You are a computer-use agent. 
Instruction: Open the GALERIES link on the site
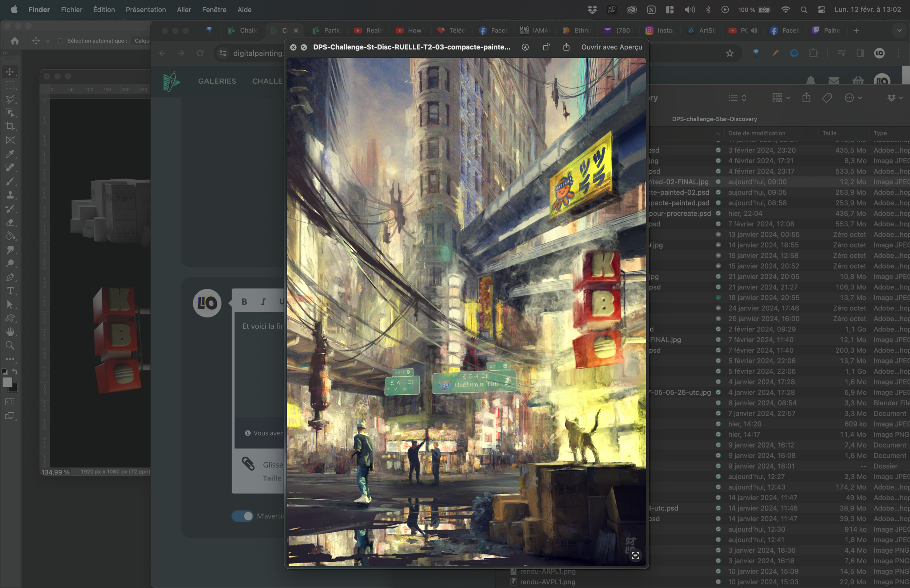217,81
